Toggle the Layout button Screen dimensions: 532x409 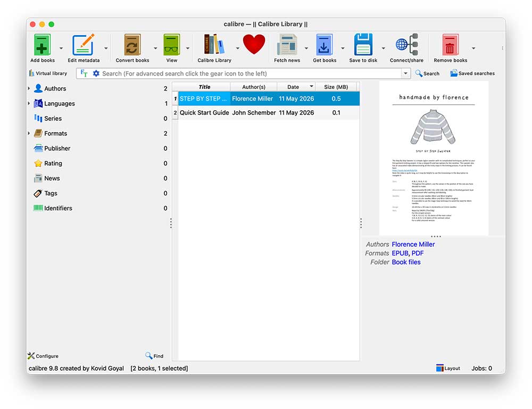click(448, 368)
